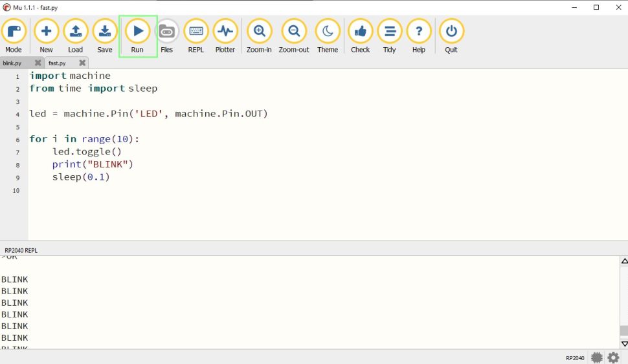This screenshot has width=628, height=364.
Task: Click the 'for i in range(10):' line
Action: (84, 139)
